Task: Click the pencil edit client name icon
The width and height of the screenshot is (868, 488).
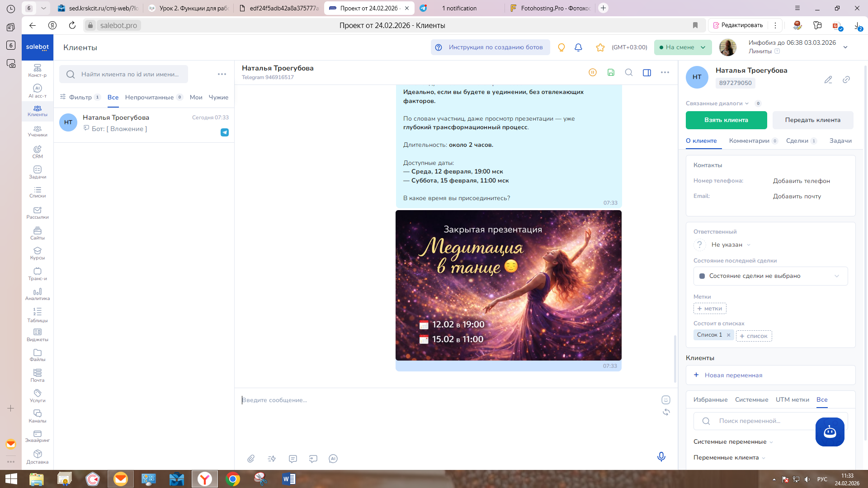Action: click(x=828, y=80)
